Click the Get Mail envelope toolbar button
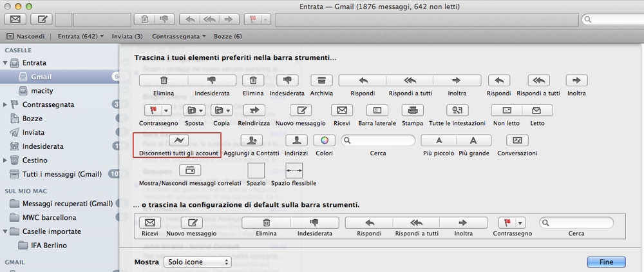This screenshot has height=272, width=644. pos(15,19)
